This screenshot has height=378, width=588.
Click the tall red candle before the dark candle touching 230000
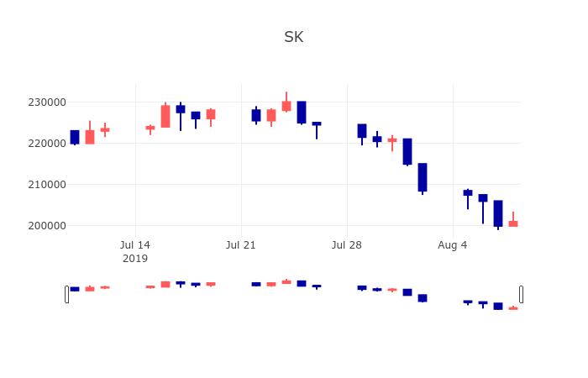point(165,116)
